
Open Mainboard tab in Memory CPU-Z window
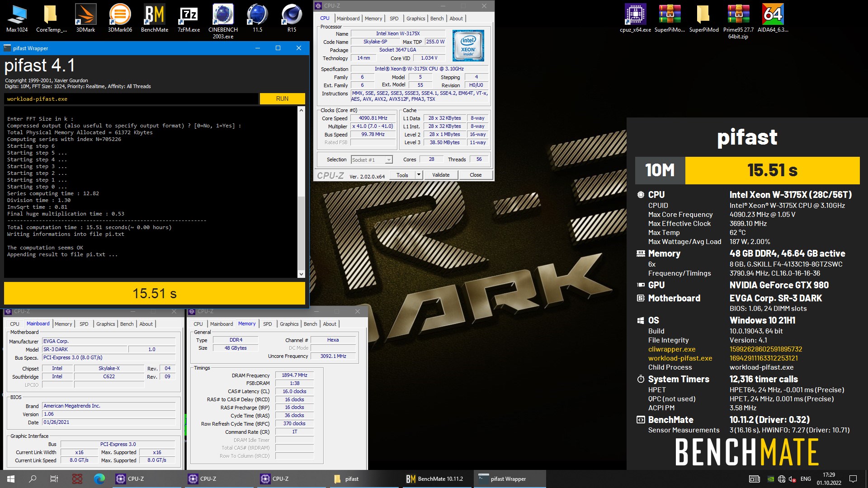(x=222, y=324)
